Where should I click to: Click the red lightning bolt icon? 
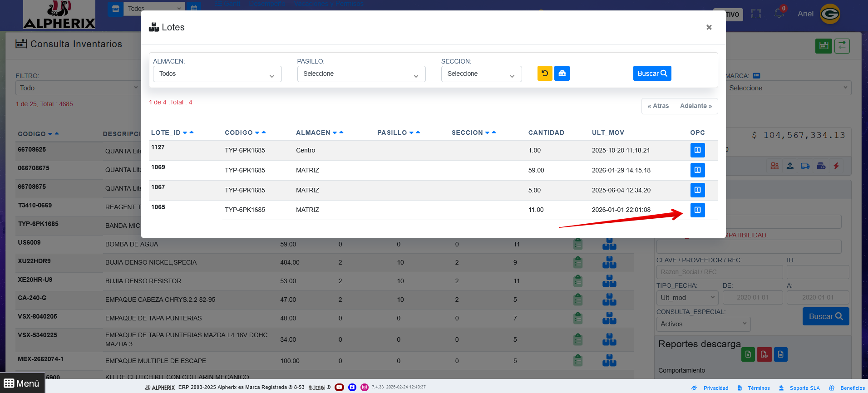point(836,166)
